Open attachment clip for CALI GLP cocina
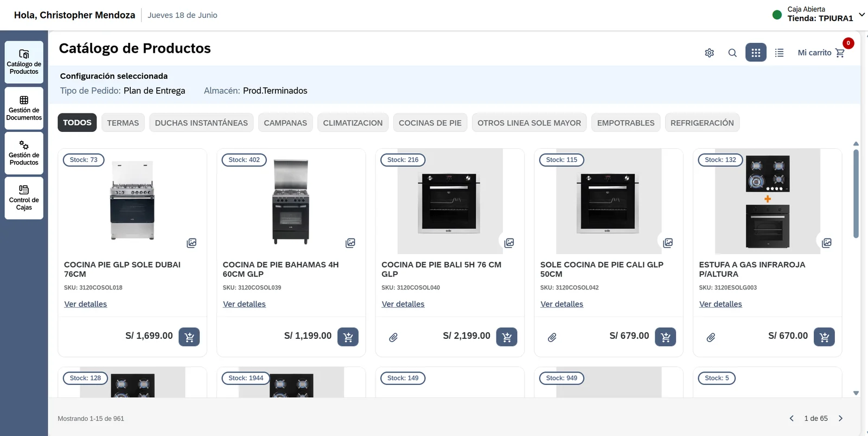The image size is (868, 436). (552, 338)
